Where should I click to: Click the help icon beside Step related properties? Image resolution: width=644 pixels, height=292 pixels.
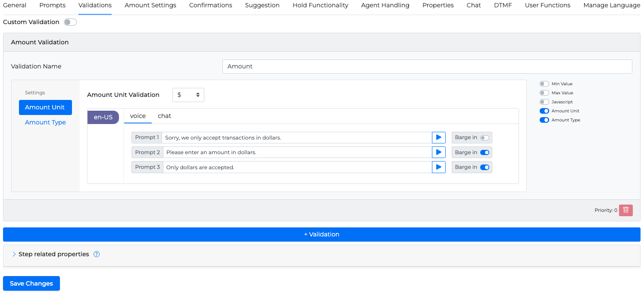point(97,254)
